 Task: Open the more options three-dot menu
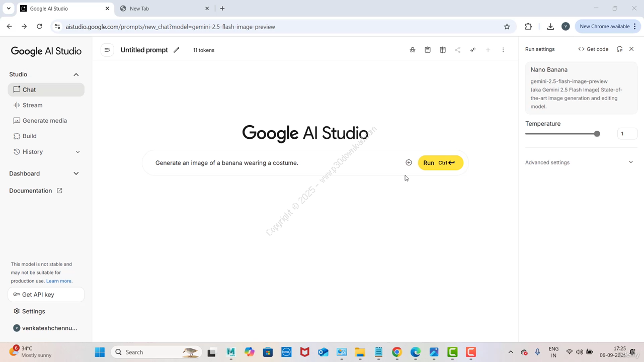[503, 50]
